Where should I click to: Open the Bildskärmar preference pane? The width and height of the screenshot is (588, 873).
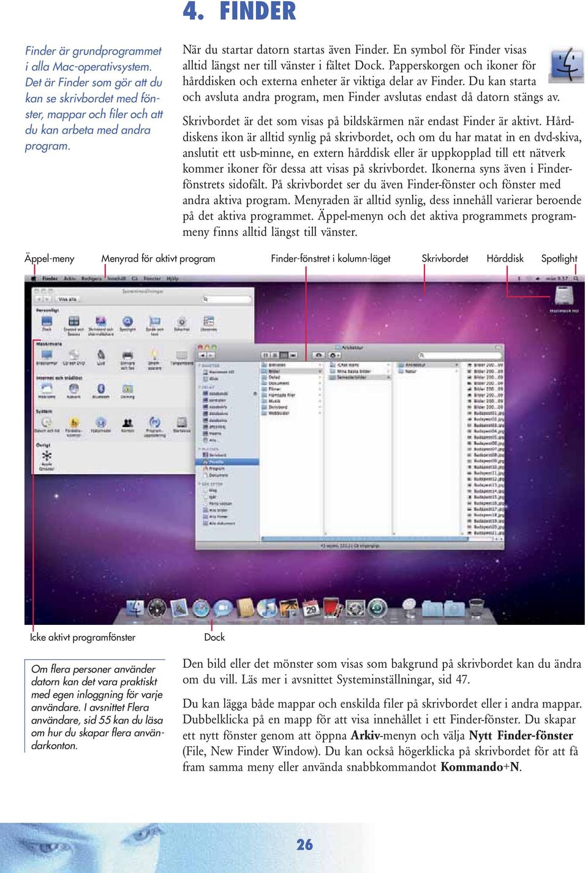tap(47, 357)
